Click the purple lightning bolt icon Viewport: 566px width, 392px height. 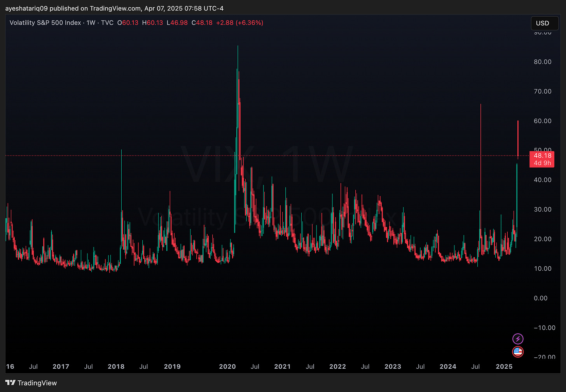[x=518, y=339]
